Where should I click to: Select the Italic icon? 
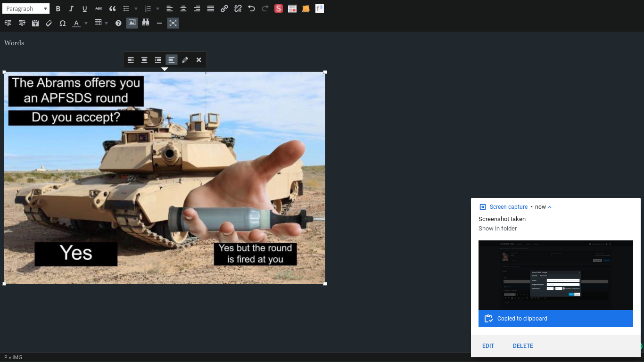click(x=71, y=8)
